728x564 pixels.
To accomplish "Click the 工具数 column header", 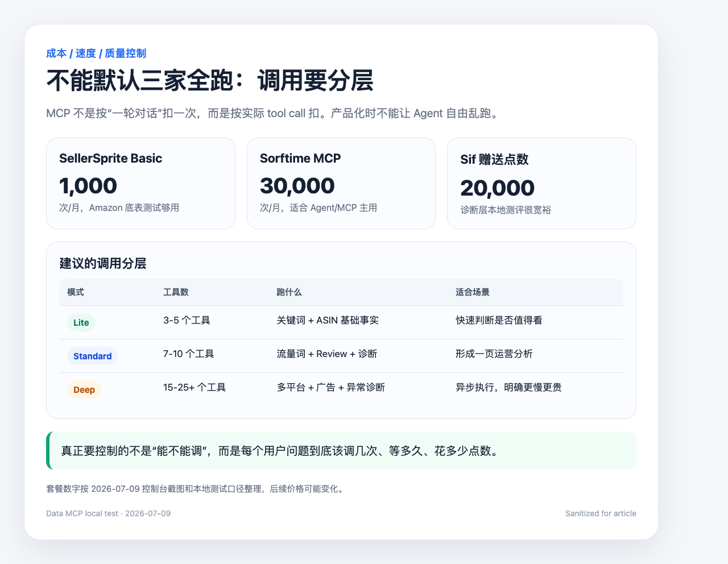I will (176, 292).
